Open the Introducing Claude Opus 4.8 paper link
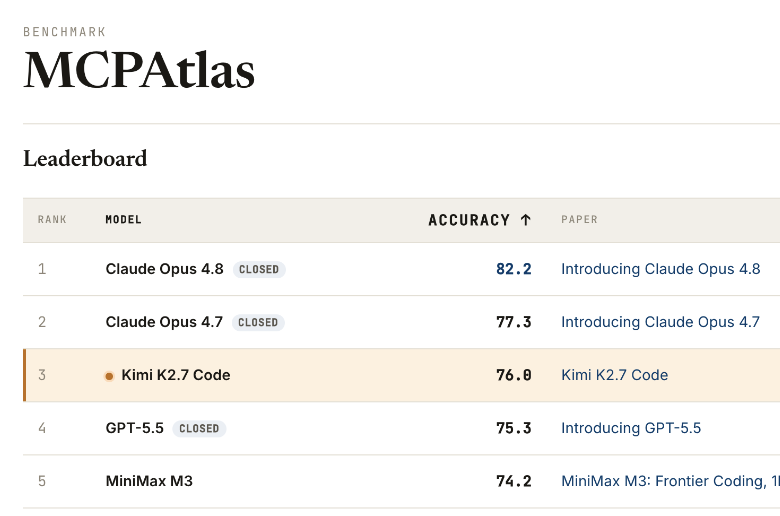The width and height of the screenshot is (780, 516). (x=661, y=269)
